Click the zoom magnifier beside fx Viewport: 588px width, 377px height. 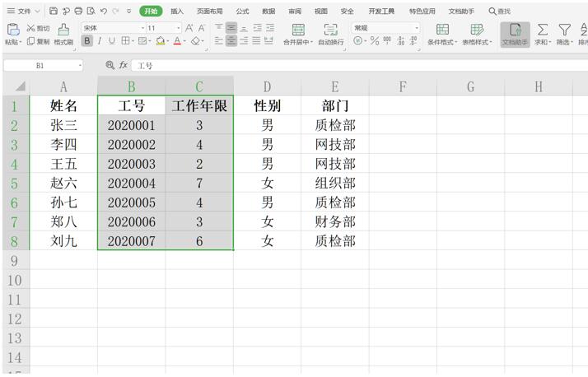110,65
